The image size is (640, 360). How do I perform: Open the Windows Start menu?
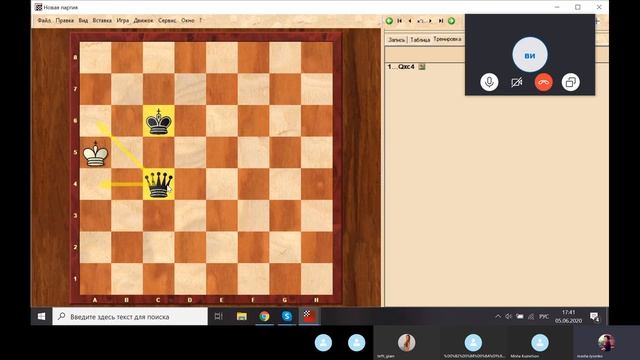point(42,316)
